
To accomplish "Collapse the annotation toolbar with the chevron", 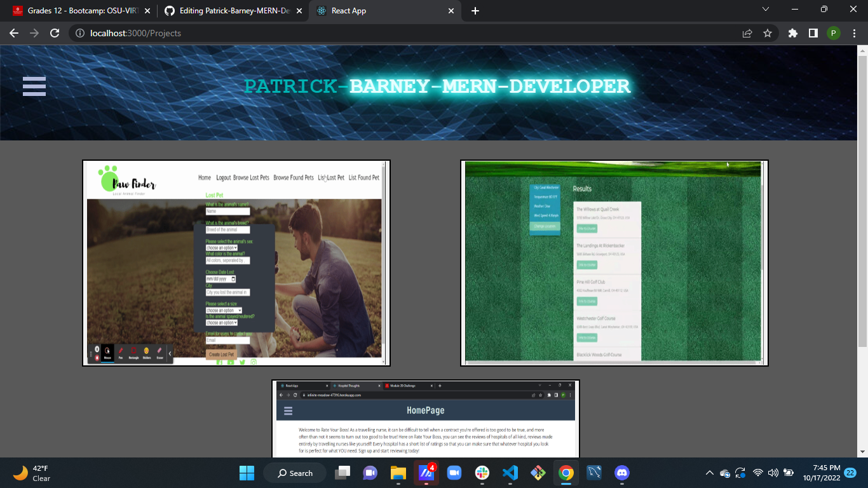I will [x=170, y=354].
